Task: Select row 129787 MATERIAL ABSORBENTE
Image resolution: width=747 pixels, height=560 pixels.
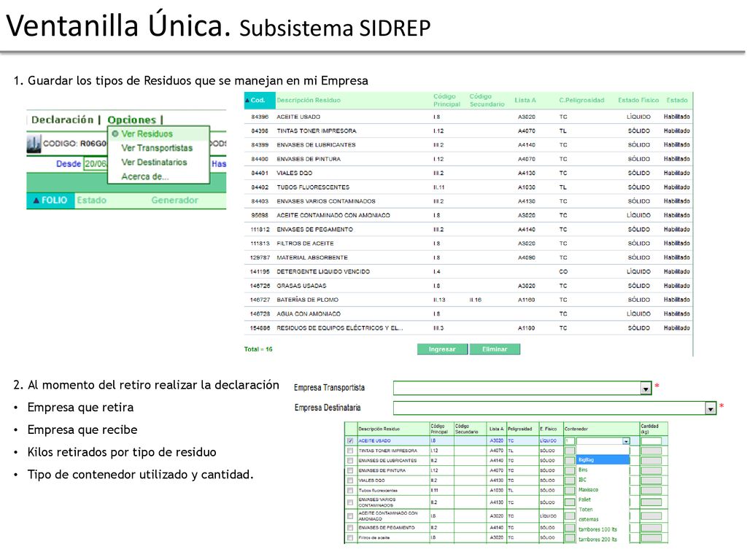Action: 468,257
